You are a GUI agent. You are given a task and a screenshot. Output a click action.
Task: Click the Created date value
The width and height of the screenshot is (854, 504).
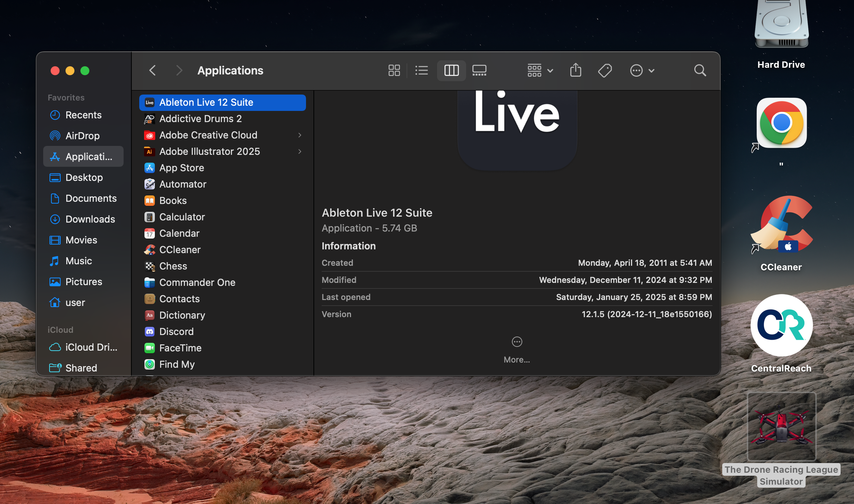(645, 263)
